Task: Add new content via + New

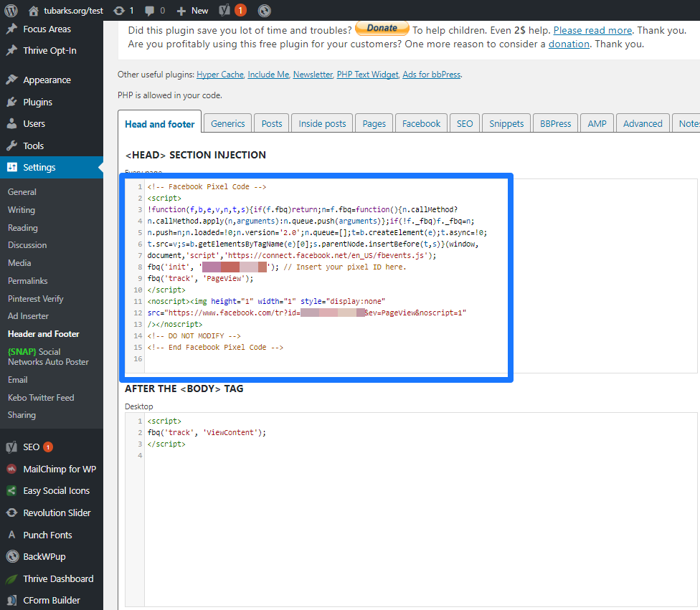Action: [x=192, y=11]
